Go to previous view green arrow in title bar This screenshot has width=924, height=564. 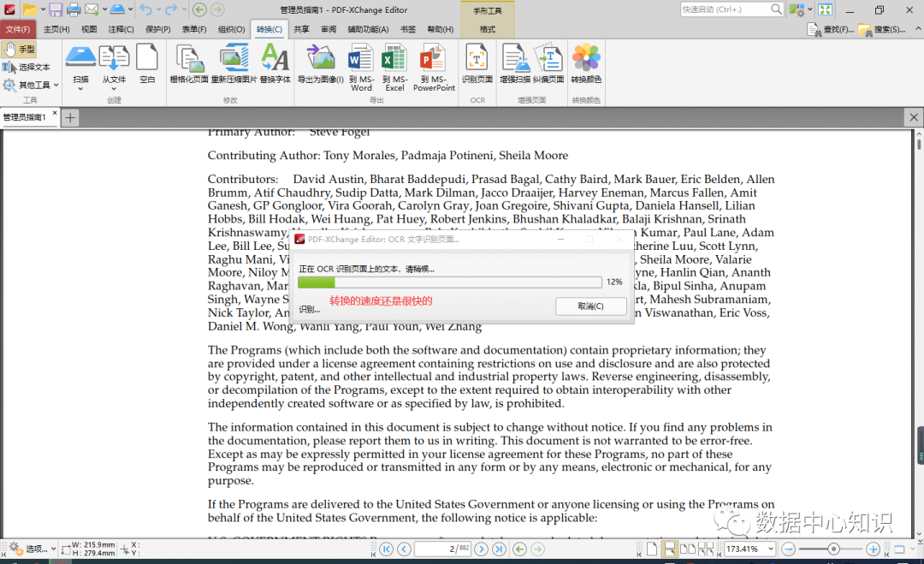(199, 9)
